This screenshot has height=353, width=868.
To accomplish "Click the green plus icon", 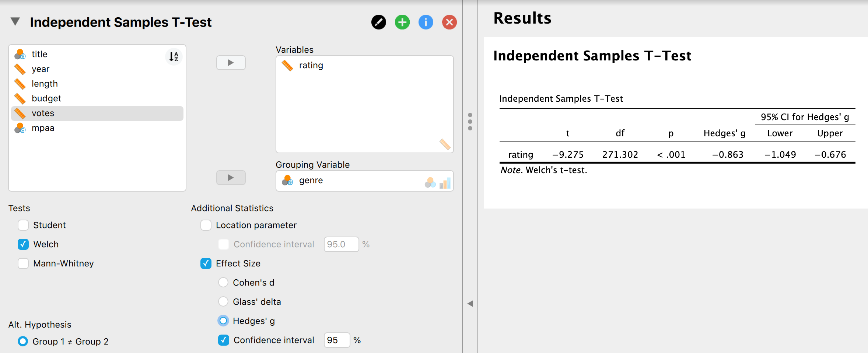I will click(x=402, y=22).
